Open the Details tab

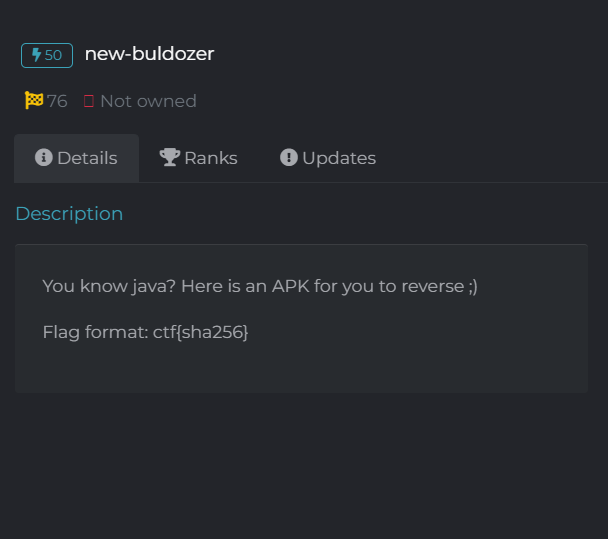(x=76, y=158)
